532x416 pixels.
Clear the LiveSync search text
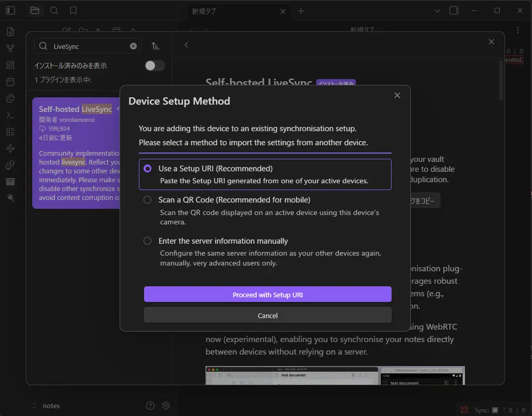pos(133,46)
